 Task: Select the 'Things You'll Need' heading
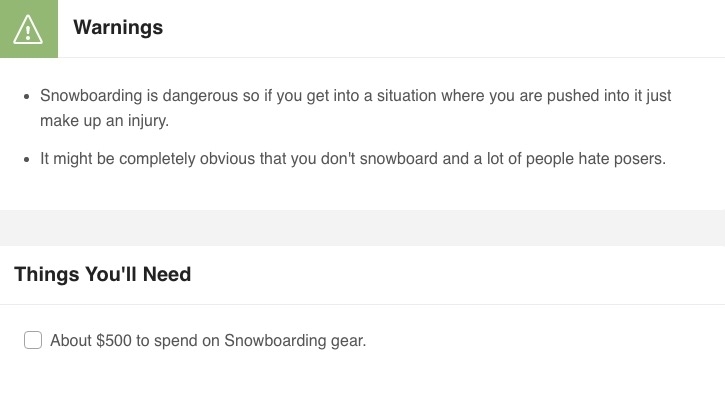point(103,274)
